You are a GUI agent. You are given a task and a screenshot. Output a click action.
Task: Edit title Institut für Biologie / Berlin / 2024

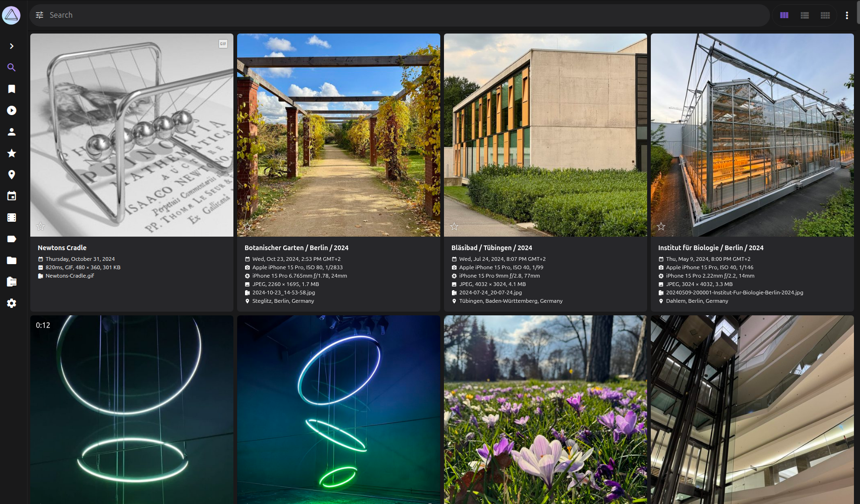[710, 248]
